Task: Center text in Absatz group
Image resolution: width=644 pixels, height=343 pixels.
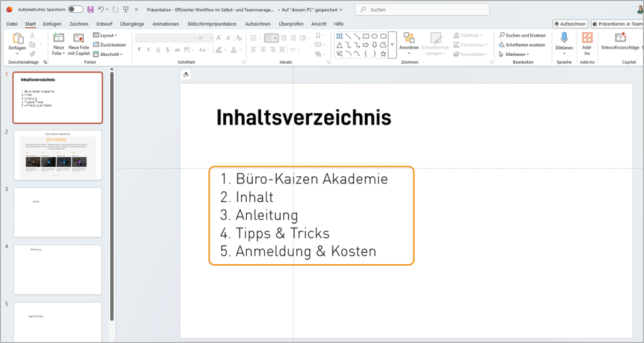Action: tap(263, 49)
